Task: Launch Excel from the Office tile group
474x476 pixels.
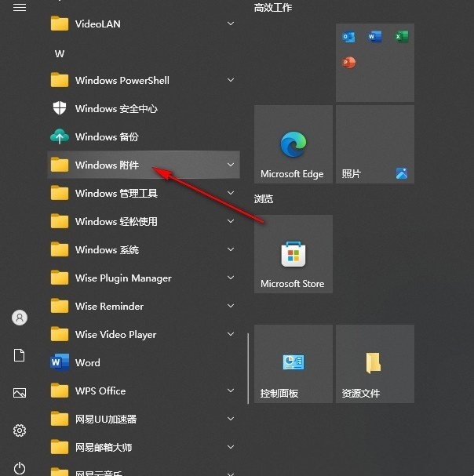Action: tap(401, 37)
